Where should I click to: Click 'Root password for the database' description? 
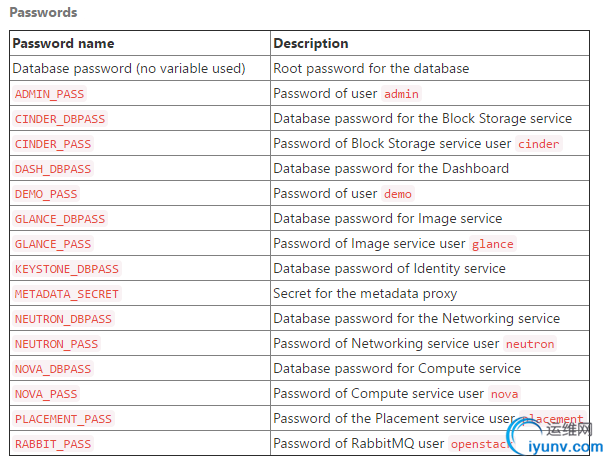click(x=371, y=69)
